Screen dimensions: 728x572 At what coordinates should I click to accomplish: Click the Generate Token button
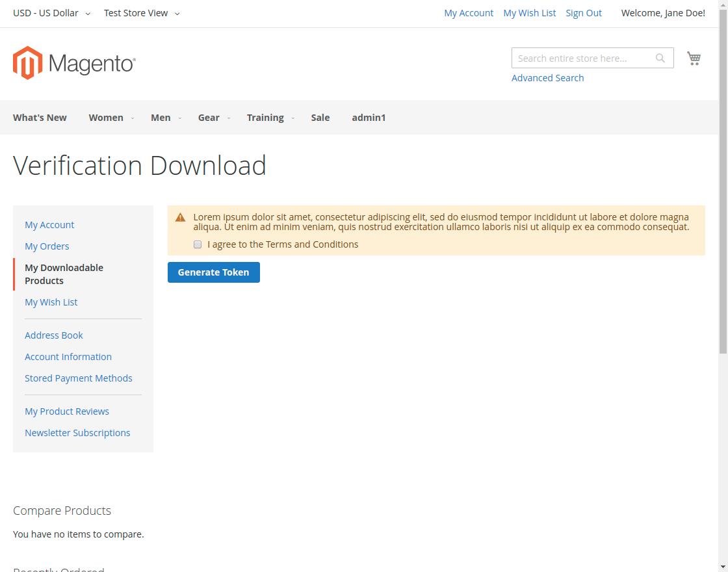pyautogui.click(x=214, y=272)
